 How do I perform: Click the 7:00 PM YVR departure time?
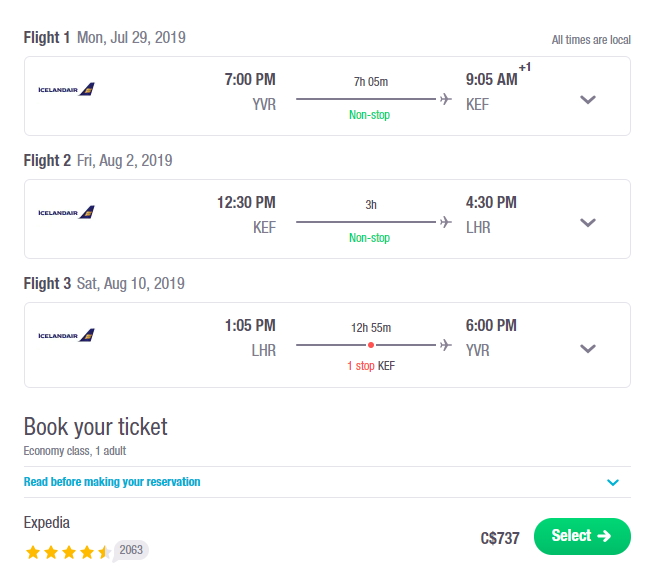click(250, 79)
